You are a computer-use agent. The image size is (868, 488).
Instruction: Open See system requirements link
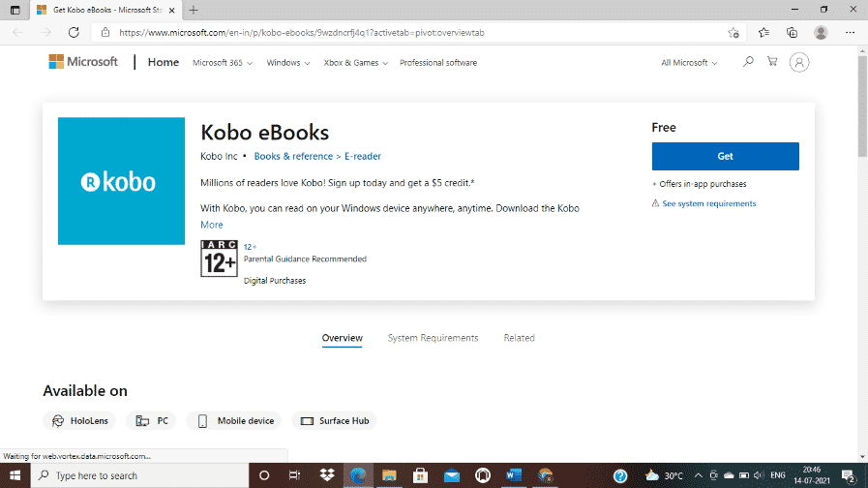(708, 203)
